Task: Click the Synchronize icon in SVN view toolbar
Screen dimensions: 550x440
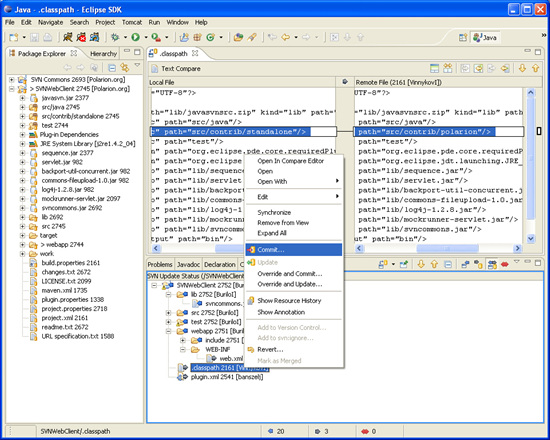Action: [382, 264]
